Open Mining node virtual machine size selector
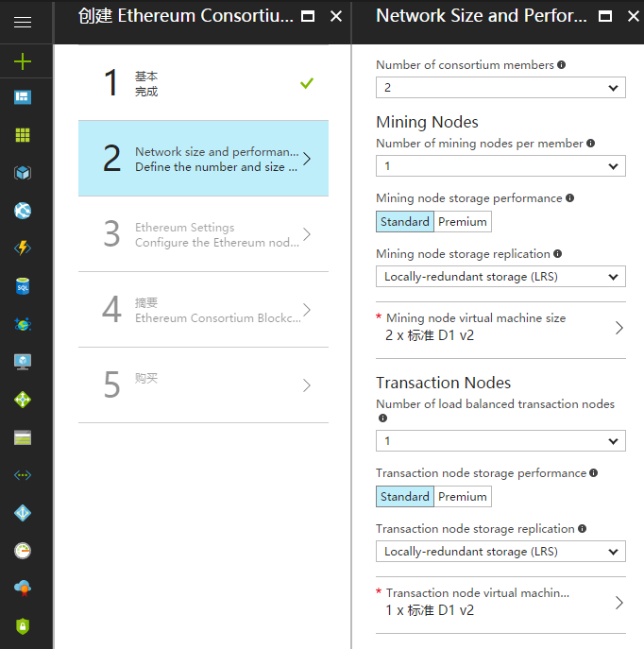Image resolution: width=644 pixels, height=649 pixels. (x=500, y=328)
